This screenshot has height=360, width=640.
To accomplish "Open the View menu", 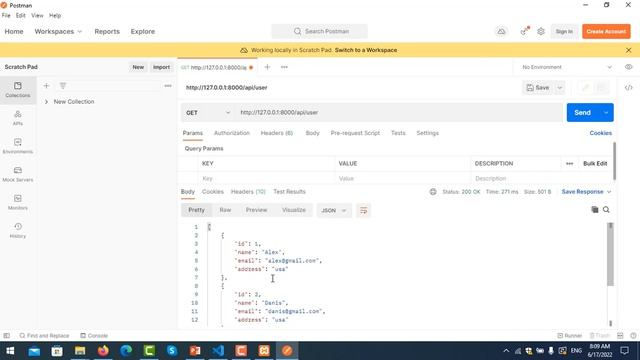I will [37, 16].
